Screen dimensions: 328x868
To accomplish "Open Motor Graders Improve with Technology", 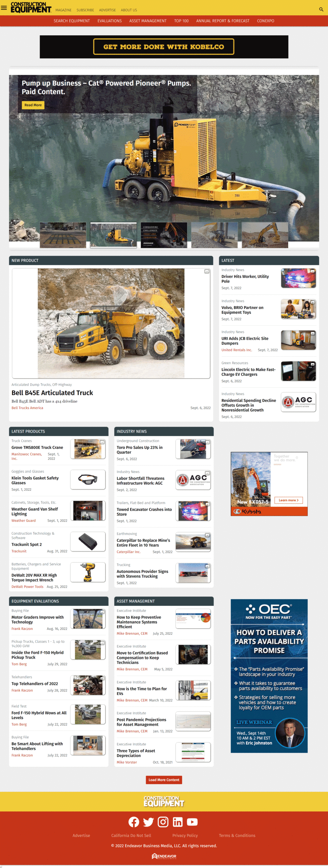I will [x=38, y=619].
